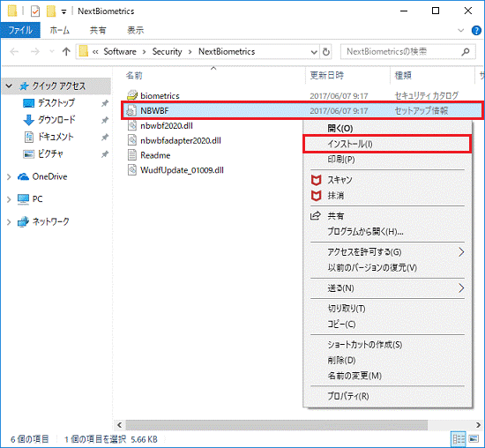This screenshot has width=485, height=448.
Task: Go up one folder level
Action: [x=66, y=51]
